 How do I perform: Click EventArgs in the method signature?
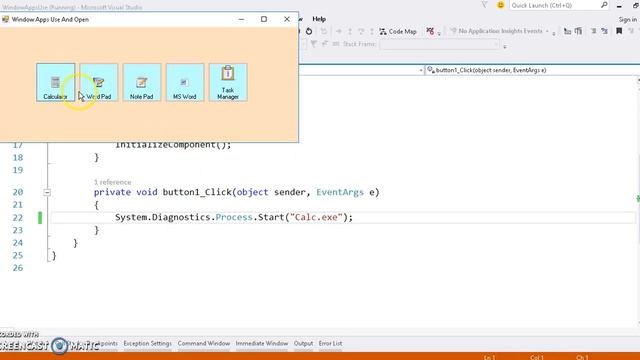[x=340, y=192]
